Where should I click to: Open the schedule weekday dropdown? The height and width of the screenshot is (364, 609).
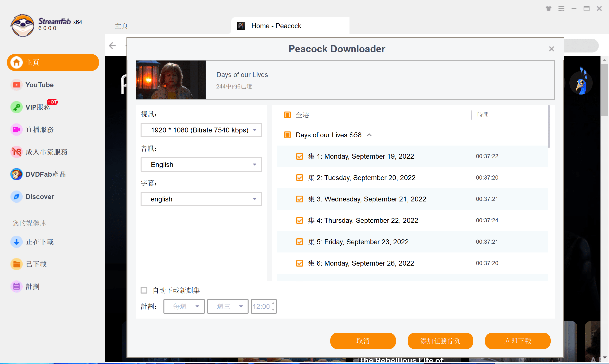pyautogui.click(x=228, y=306)
